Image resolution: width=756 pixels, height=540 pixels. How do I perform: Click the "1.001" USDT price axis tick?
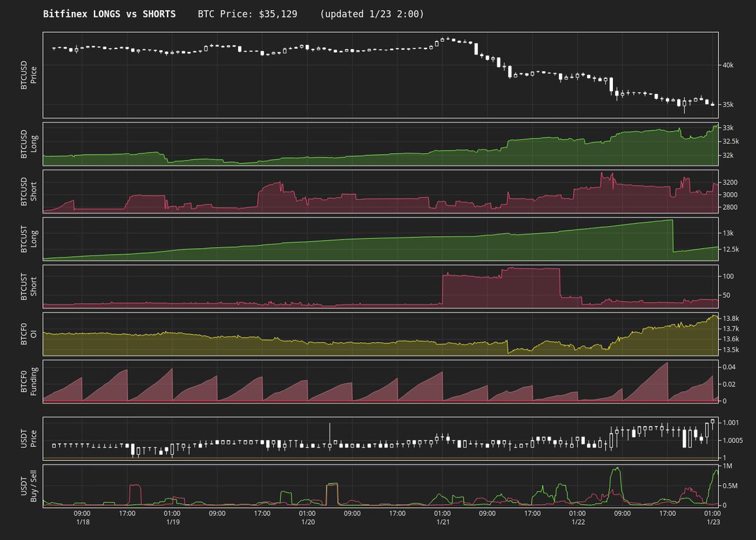[731, 422]
